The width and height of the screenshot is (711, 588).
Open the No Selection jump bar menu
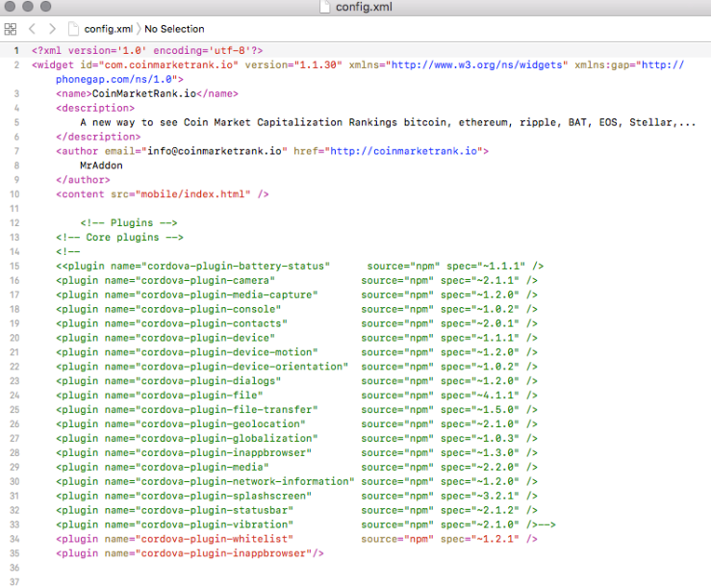click(174, 29)
